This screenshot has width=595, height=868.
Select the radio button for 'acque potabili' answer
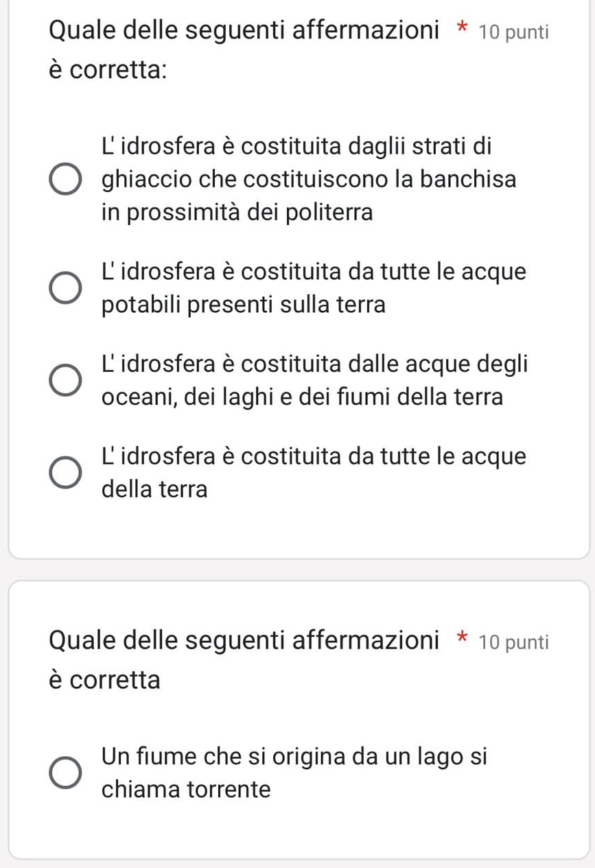coord(67,288)
